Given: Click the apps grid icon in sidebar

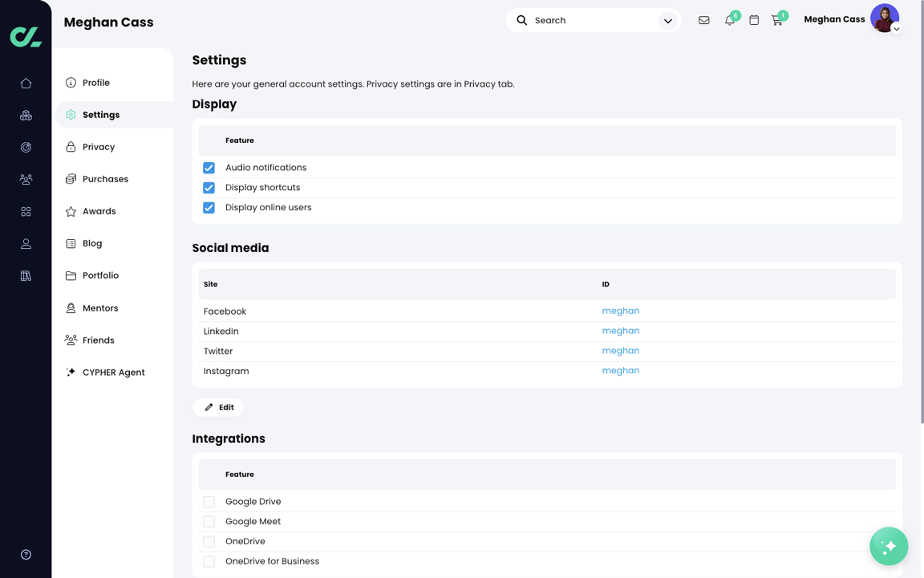Looking at the screenshot, I should pos(26,211).
